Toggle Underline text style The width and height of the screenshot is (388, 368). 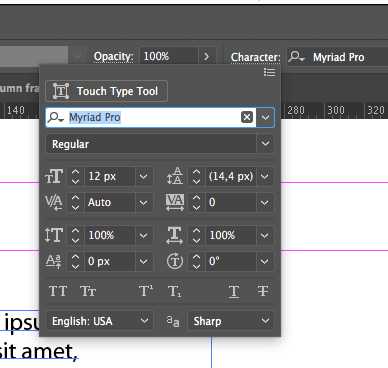pos(234,291)
